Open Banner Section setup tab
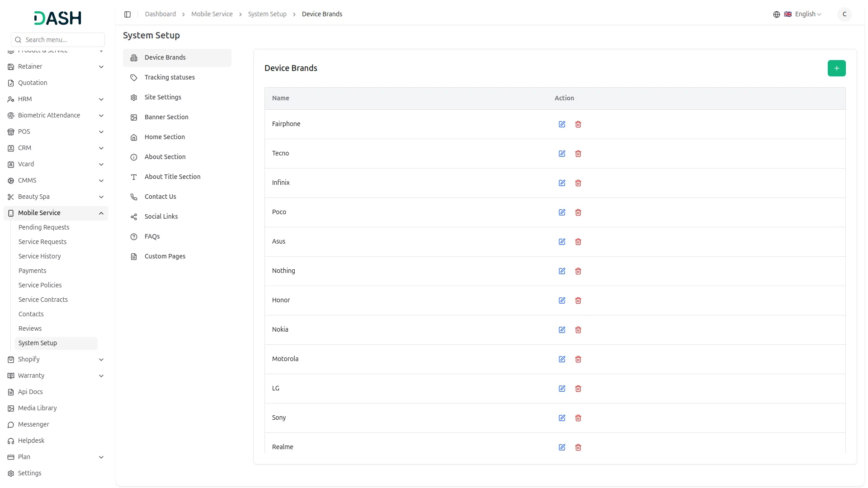 (177, 117)
